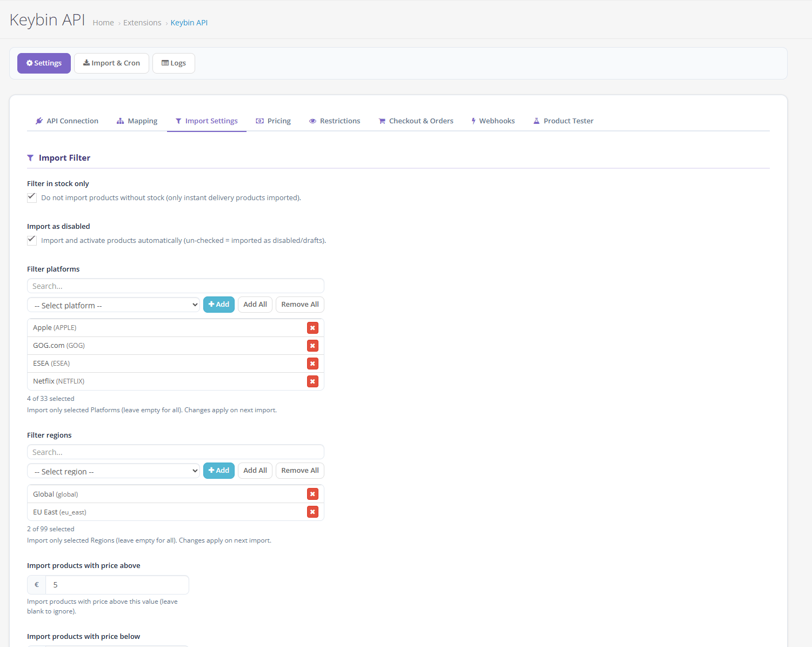This screenshot has height=647, width=812.
Task: Click the euro currency symbol addon
Action: pos(37,585)
